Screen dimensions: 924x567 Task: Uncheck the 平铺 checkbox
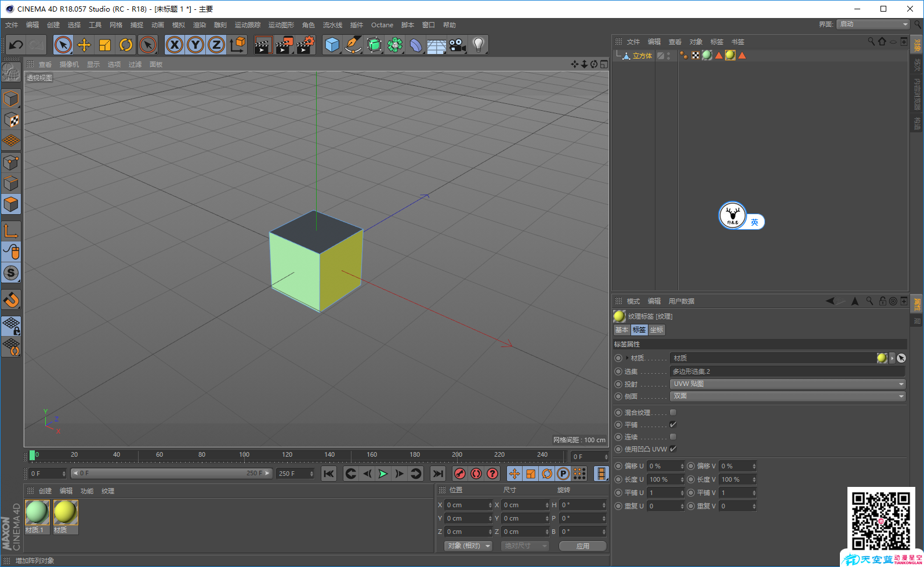pyautogui.click(x=673, y=424)
